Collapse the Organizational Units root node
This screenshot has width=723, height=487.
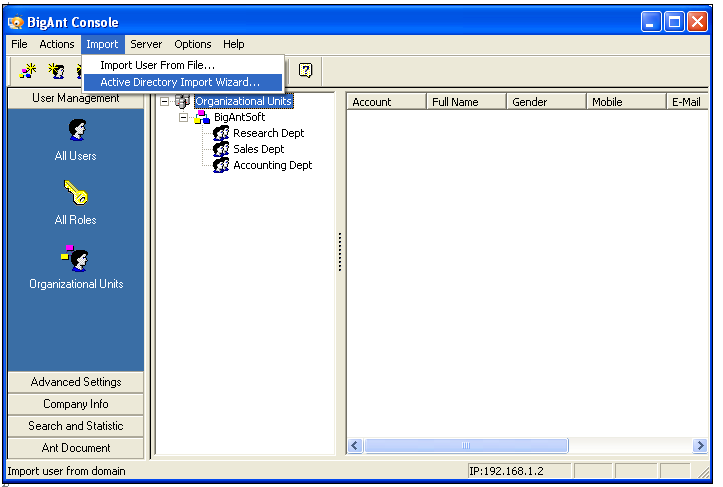[164, 101]
